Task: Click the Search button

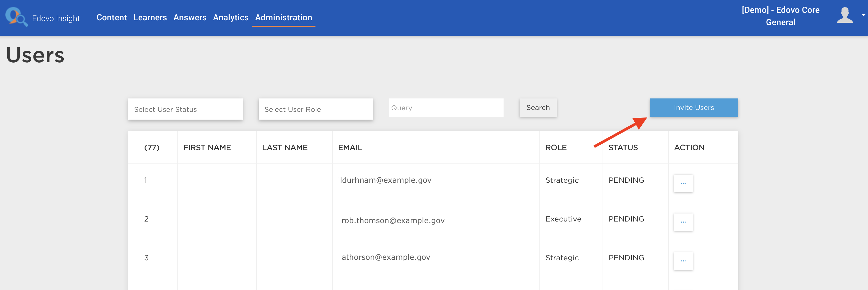Action: coord(538,108)
